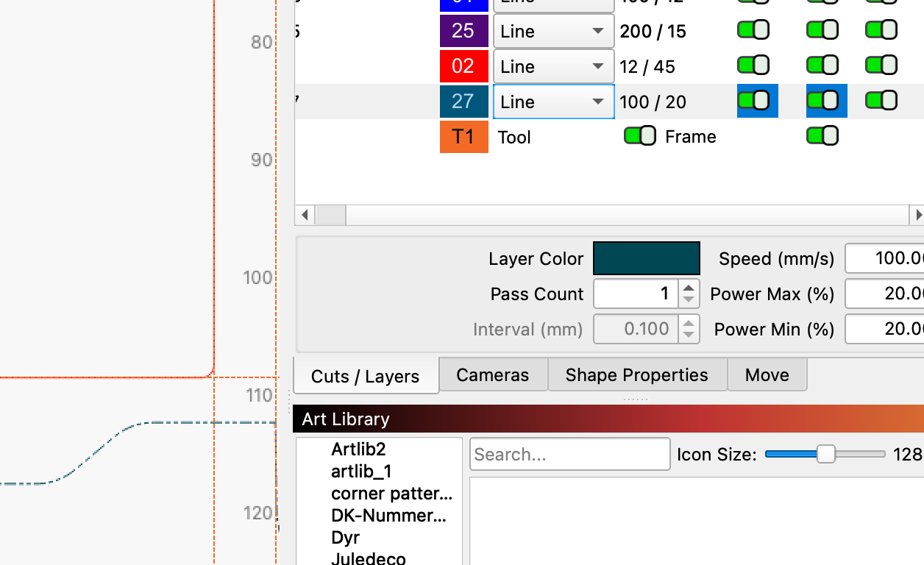Expand the Line mode dropdown for layer 27
Viewport: 924px width, 565px height.
[x=553, y=102]
